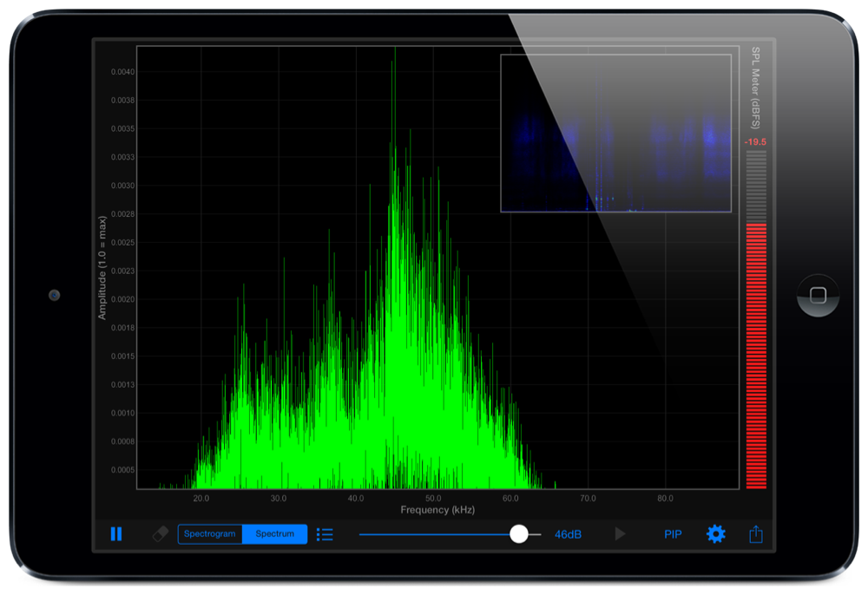Tap the Frequency (kHz) axis label
The height and width of the screenshot is (595, 868).
pyautogui.click(x=437, y=510)
